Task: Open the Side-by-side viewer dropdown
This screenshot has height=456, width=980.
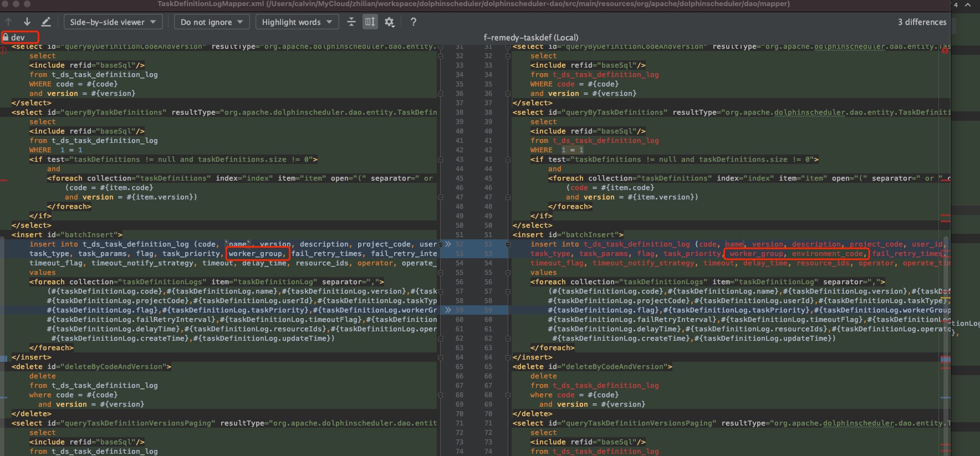Action: [113, 22]
